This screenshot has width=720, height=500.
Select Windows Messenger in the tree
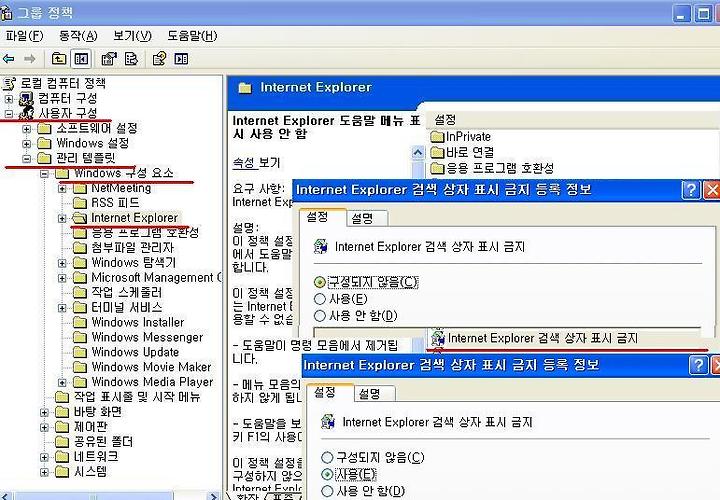(x=147, y=337)
